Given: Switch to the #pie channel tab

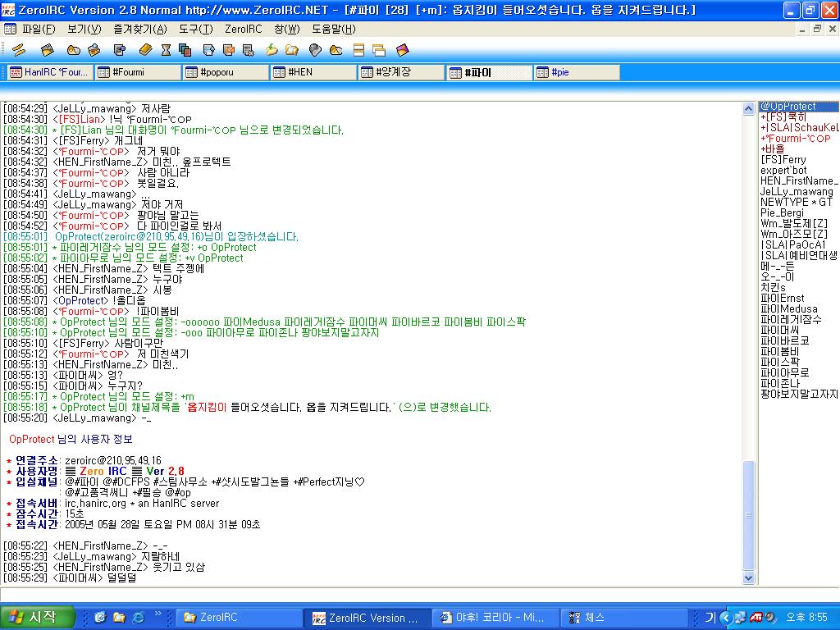Looking at the screenshot, I should pyautogui.click(x=576, y=72).
